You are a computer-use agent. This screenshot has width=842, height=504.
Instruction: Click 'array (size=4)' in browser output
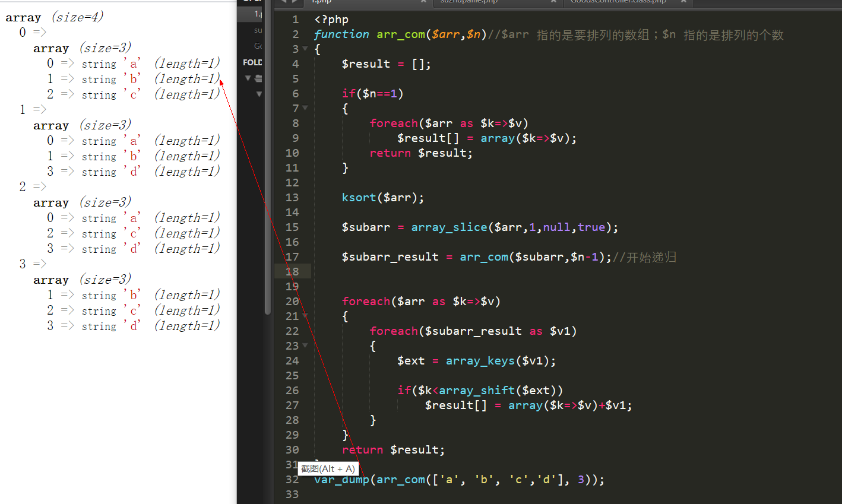pos(55,17)
